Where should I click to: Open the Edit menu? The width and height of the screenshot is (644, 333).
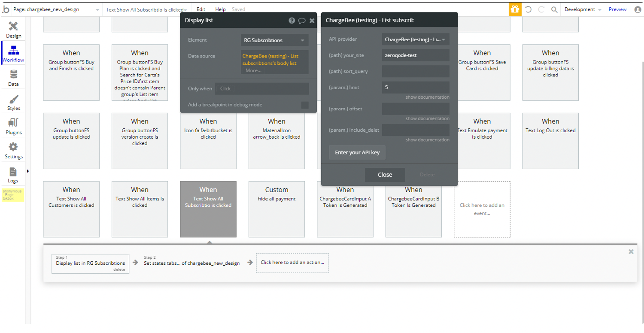click(201, 9)
